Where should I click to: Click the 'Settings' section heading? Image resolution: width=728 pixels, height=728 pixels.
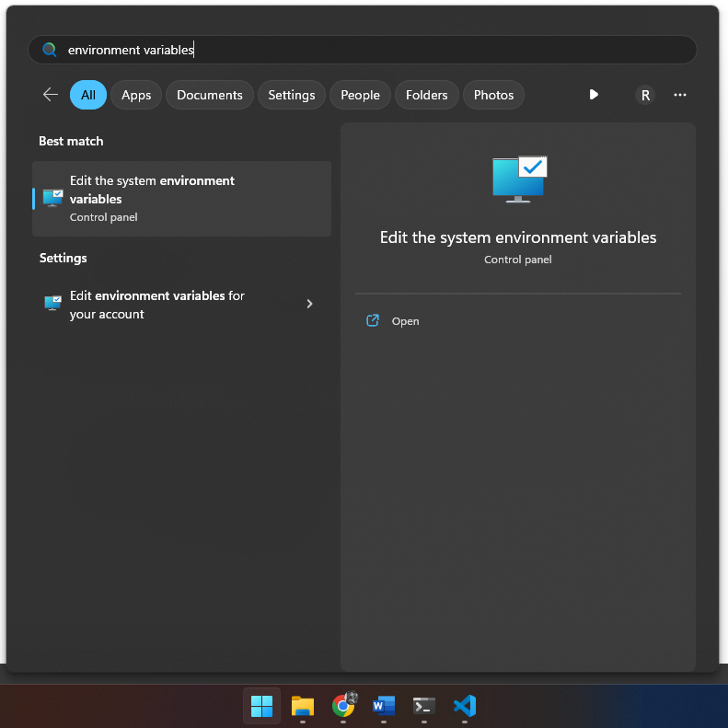pos(64,258)
